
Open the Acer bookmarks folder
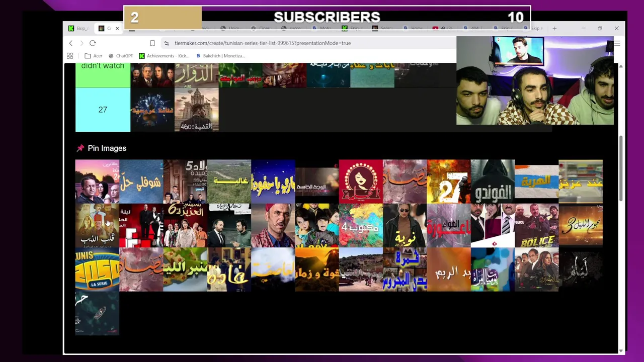[94, 56]
